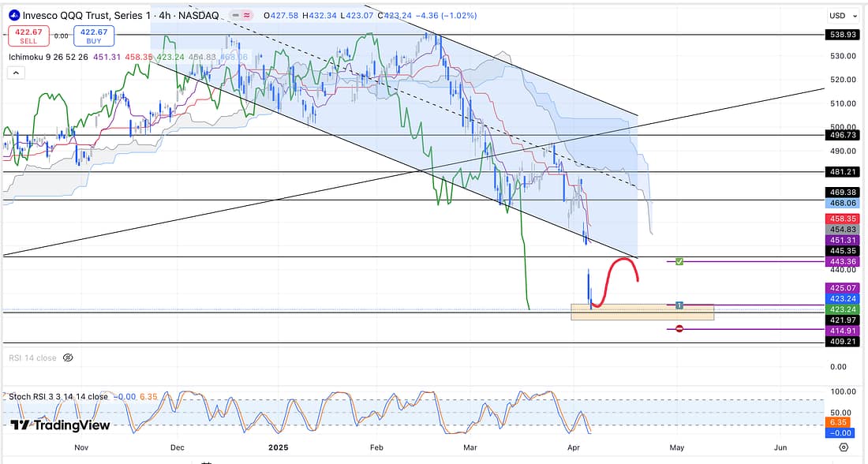Click the market status pill beside NASDAQ
The image size is (868, 464).
point(240,16)
